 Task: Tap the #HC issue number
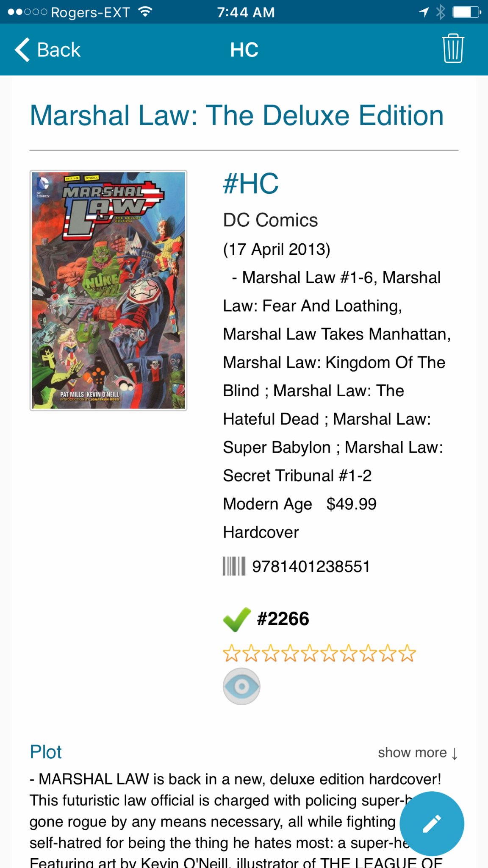(251, 184)
